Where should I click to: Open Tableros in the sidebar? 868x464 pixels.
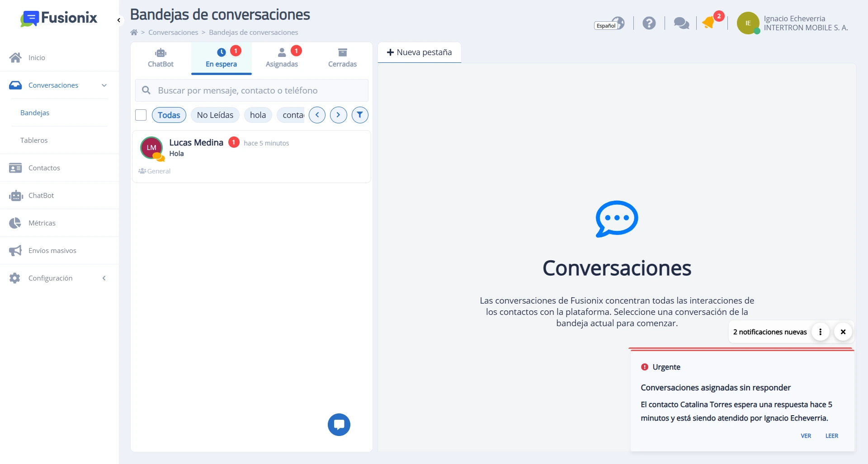pos(34,140)
